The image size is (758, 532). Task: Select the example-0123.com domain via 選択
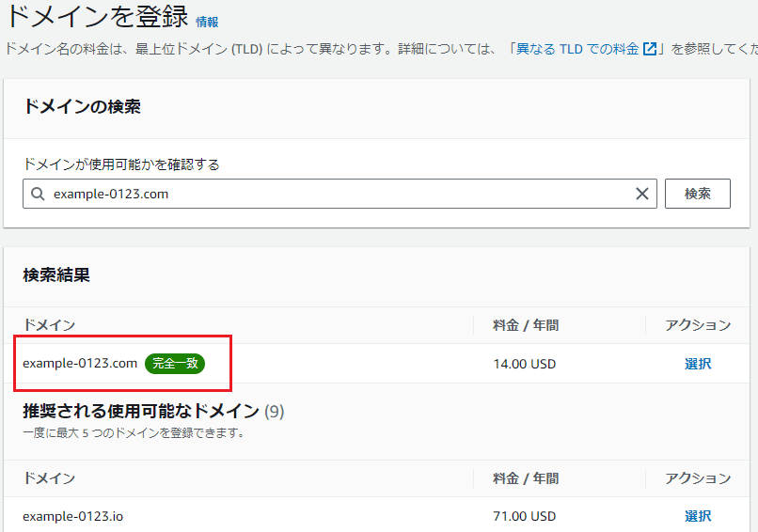point(698,364)
